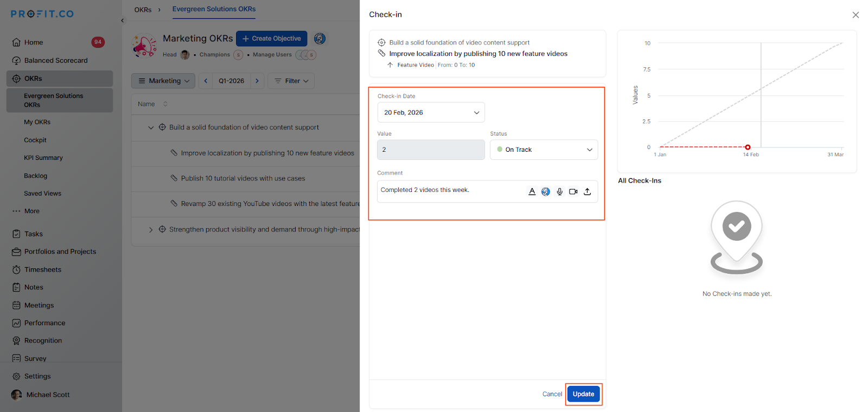868x412 pixels.
Task: Open the Filter dropdown
Action: point(291,81)
